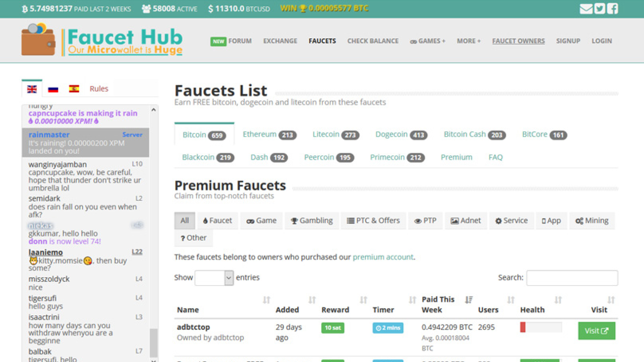Filter premium faucets by Game
The image size is (644, 362).
(x=262, y=220)
